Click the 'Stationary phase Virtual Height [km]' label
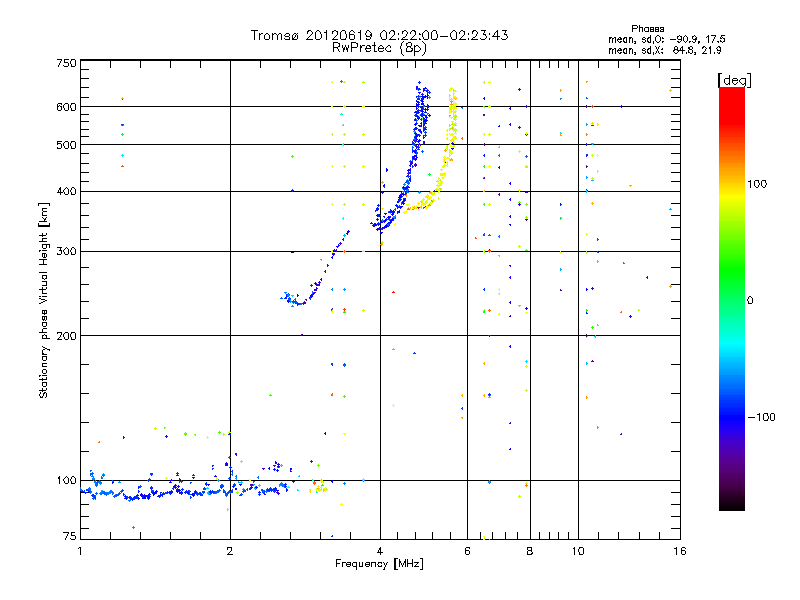 tap(44, 301)
